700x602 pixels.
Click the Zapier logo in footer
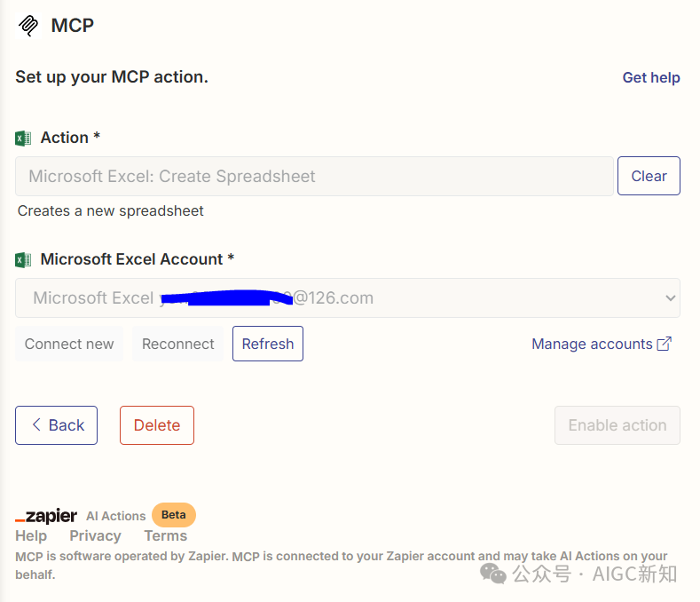point(46,516)
